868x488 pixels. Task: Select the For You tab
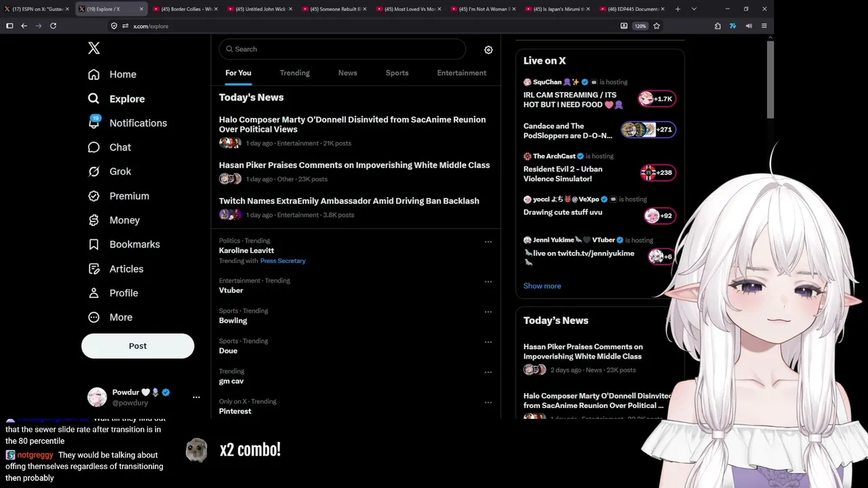point(238,73)
